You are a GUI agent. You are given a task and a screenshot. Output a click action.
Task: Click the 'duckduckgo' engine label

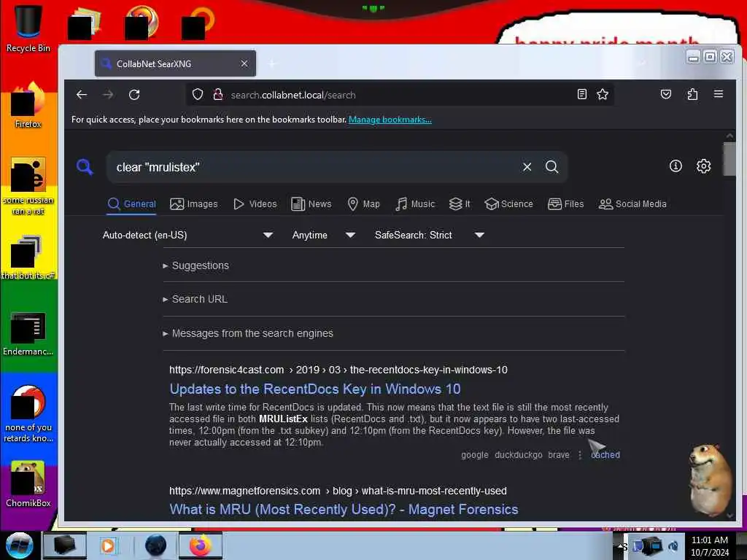(x=519, y=455)
